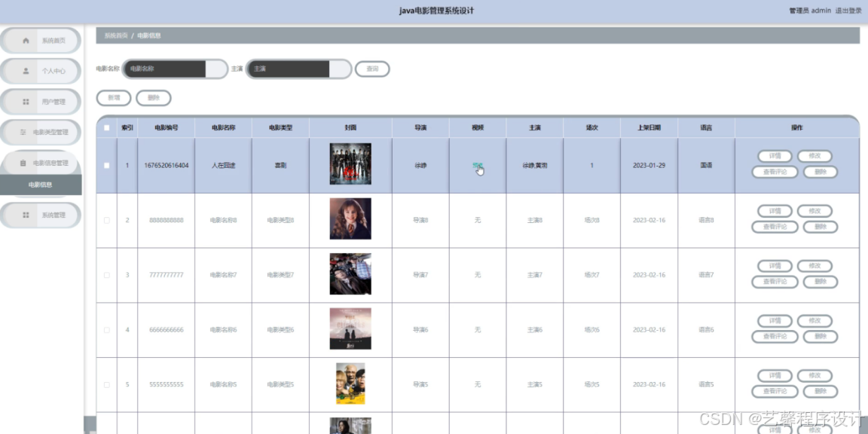Click 查看评论 for 人在囧途
868x434 pixels.
pos(775,172)
